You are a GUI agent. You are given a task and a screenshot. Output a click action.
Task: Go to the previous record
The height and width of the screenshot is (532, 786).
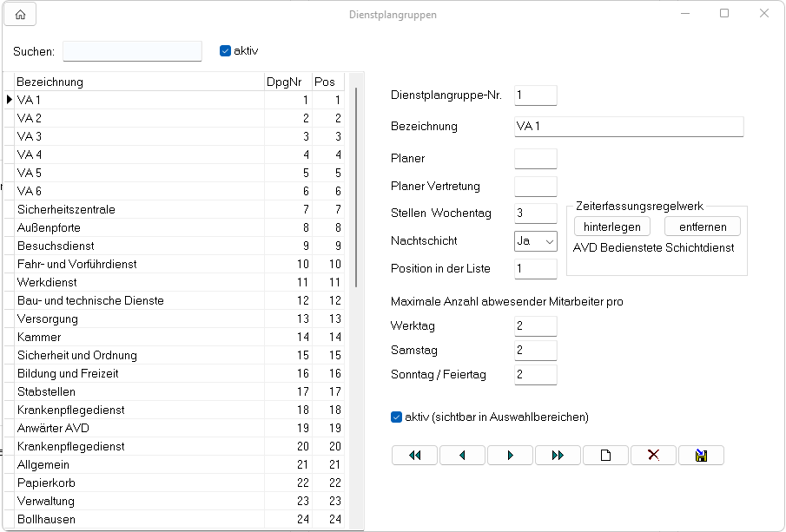coord(462,455)
